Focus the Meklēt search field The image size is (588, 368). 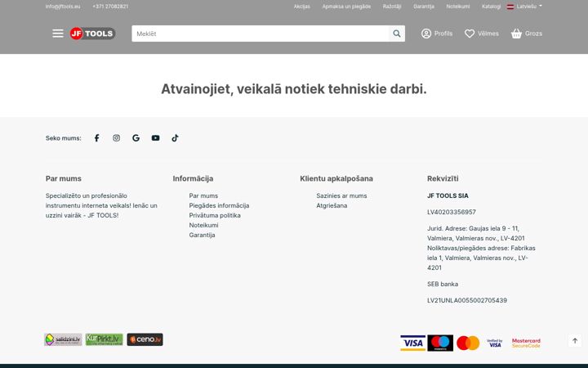coord(261,34)
